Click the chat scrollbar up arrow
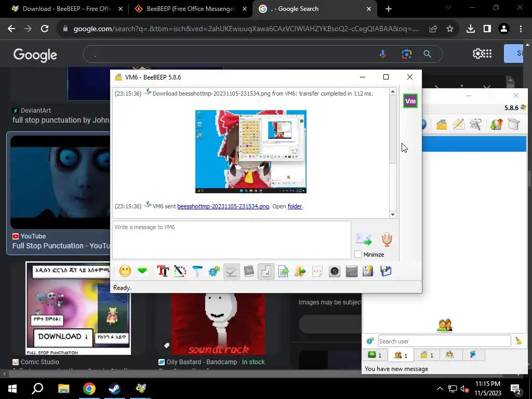The width and height of the screenshot is (532, 399). [x=393, y=91]
